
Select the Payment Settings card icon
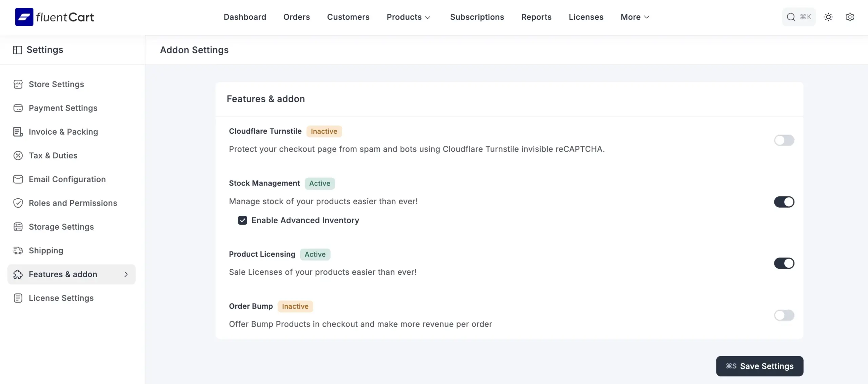[18, 108]
